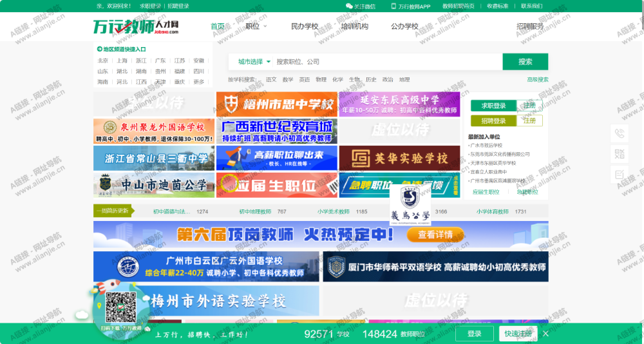Click 快速注册 in bottom bar
644x344 pixels.
[x=518, y=334]
